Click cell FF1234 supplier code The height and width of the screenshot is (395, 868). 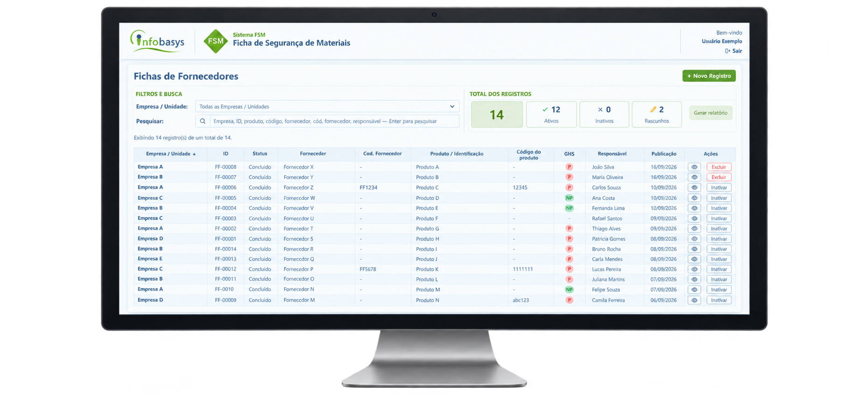(368, 188)
